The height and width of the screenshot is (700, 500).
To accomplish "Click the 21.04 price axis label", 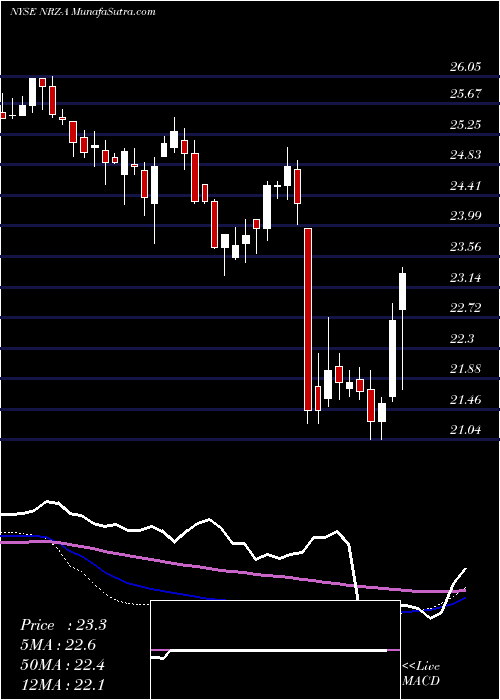I will point(465,430).
